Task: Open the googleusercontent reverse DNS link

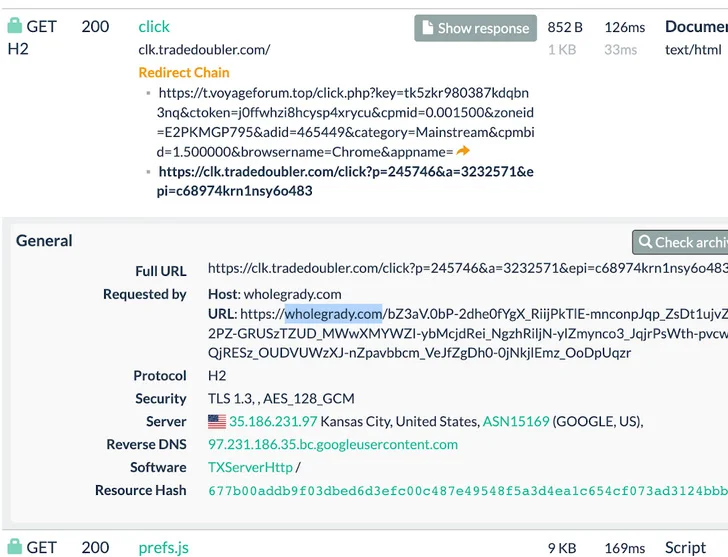Action: coord(333,444)
